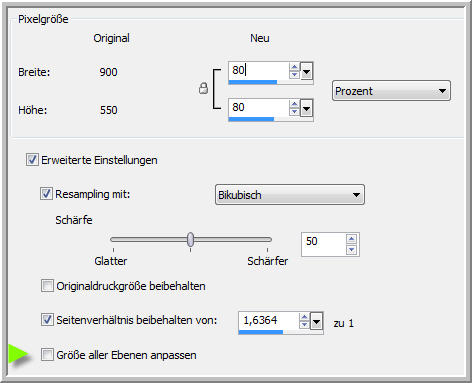Enable Originaldruckgröße beibehalten
This screenshot has height=383, width=472.
[x=47, y=286]
